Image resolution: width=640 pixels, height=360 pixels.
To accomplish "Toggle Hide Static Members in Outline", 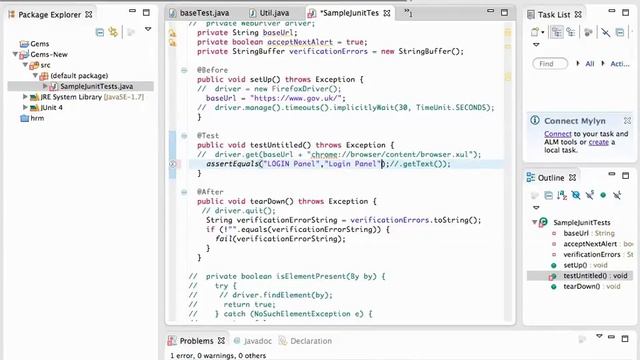I will coord(589,196).
